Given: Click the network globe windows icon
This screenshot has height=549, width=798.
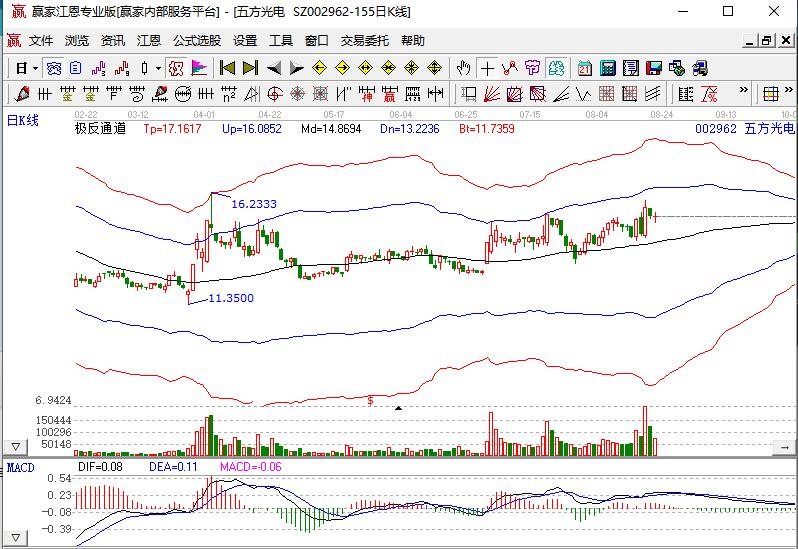Looking at the screenshot, I should click(x=677, y=68).
